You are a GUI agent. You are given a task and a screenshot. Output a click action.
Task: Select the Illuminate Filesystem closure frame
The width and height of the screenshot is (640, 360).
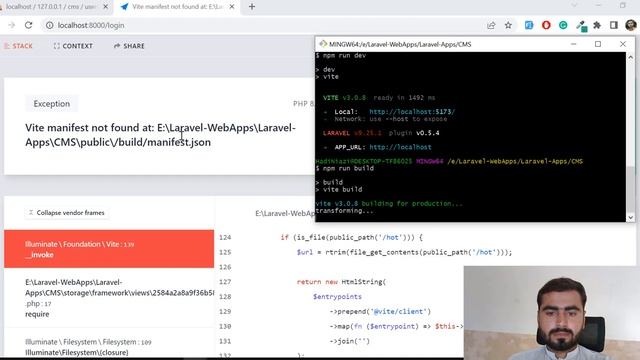[109, 347]
